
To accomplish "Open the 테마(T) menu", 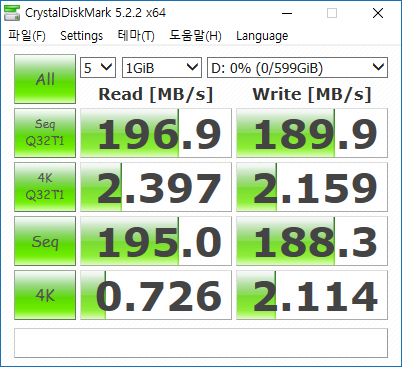I will (x=136, y=36).
